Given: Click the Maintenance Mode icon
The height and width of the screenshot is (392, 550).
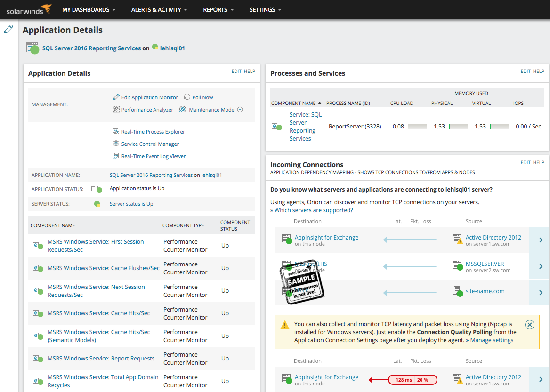Looking at the screenshot, I should [x=183, y=109].
